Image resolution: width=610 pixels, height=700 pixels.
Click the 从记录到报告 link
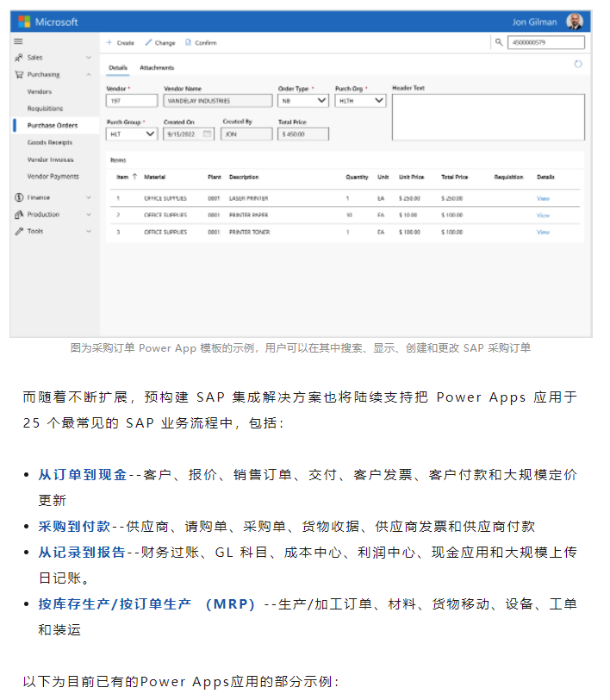pyautogui.click(x=82, y=553)
